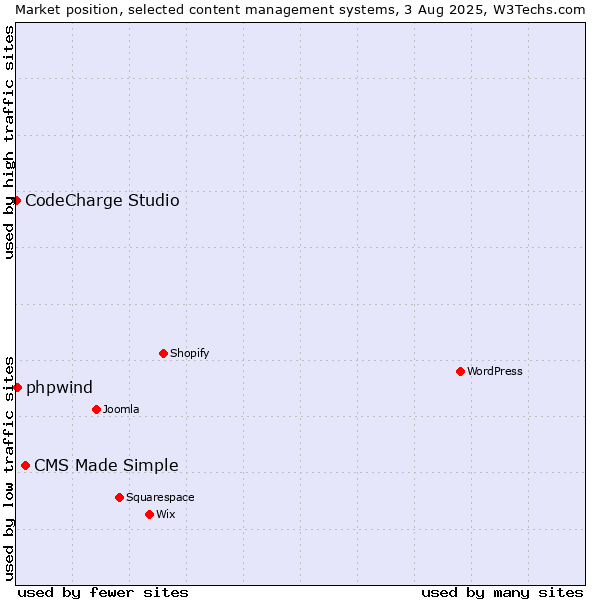Click the red phpwind data point
Viewport: 600px width, 600px height.
(x=17, y=388)
